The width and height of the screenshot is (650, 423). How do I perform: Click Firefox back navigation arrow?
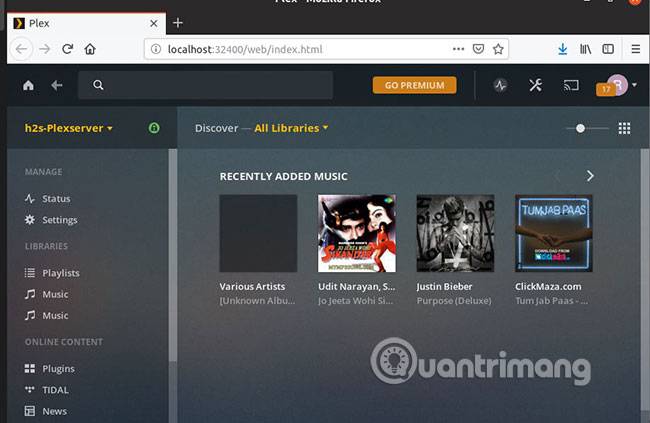[x=22, y=49]
